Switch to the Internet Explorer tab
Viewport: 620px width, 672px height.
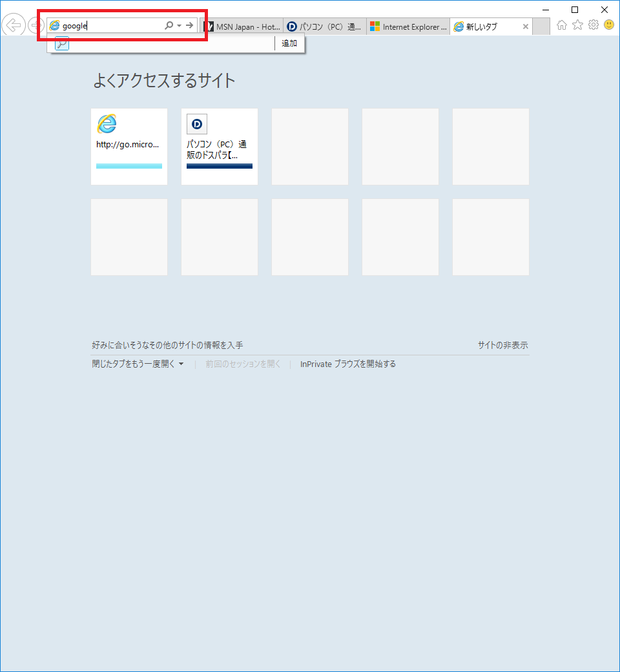409,26
